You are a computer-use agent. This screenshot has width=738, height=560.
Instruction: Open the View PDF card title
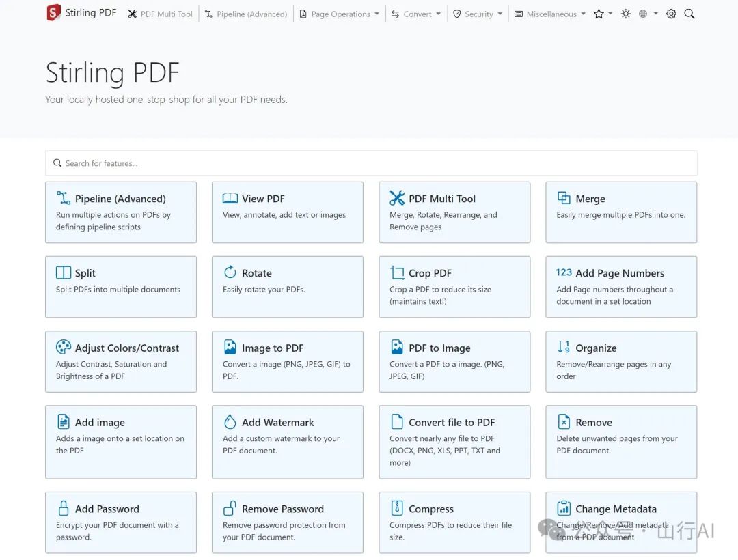tap(263, 199)
